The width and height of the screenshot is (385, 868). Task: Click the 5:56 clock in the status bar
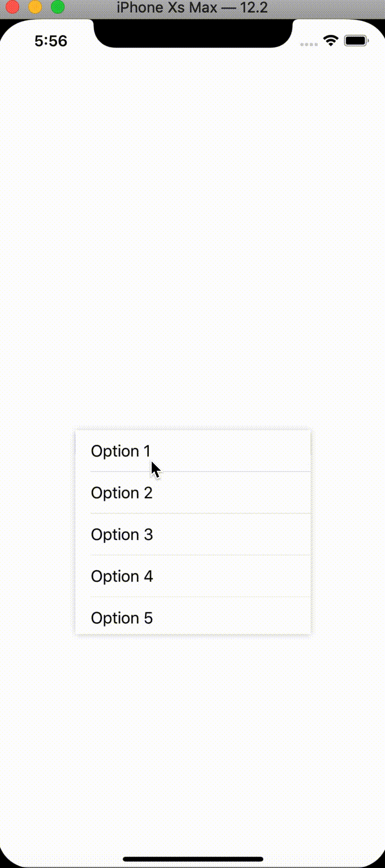(52, 41)
